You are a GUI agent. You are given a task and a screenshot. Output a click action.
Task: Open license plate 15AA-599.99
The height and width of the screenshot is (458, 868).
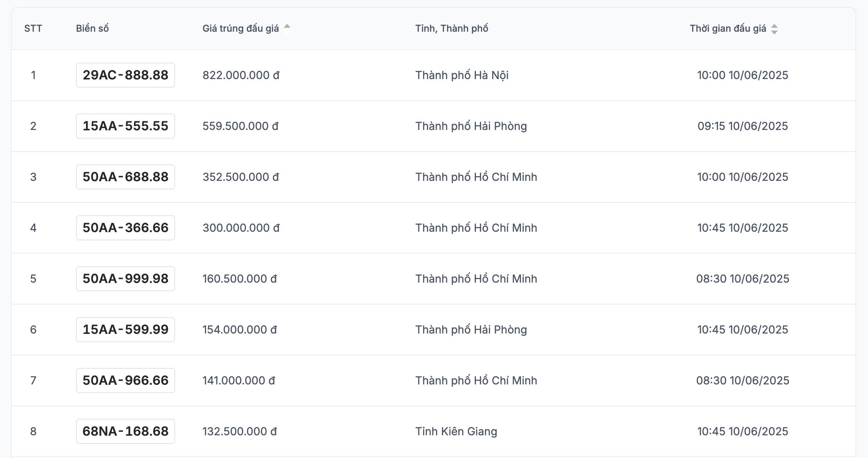[x=125, y=330]
